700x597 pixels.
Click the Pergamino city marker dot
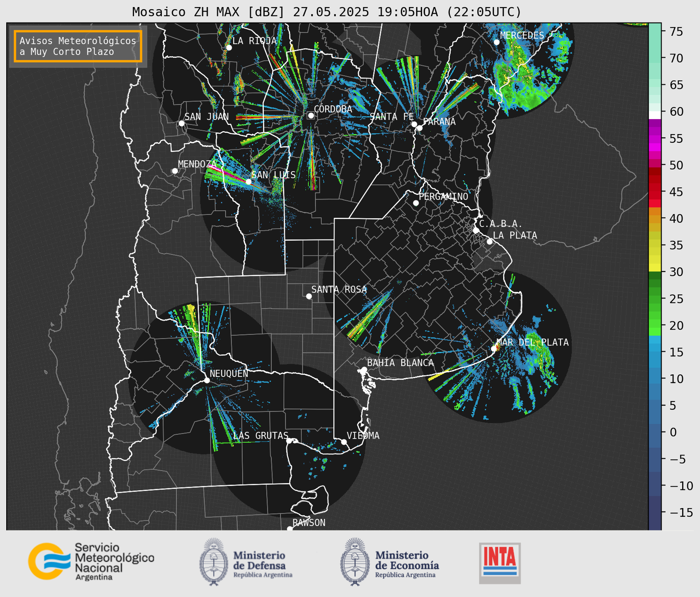pos(416,203)
